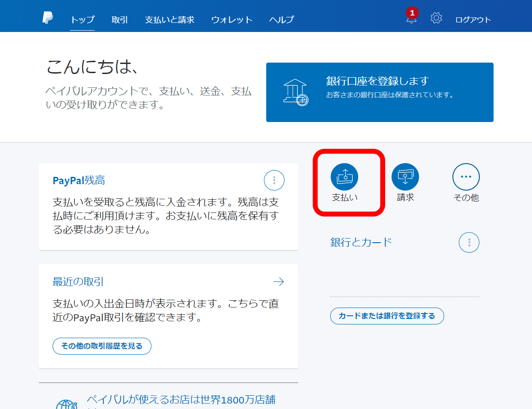Open the ヘルプ menu item
532x409 pixels.
point(281,20)
